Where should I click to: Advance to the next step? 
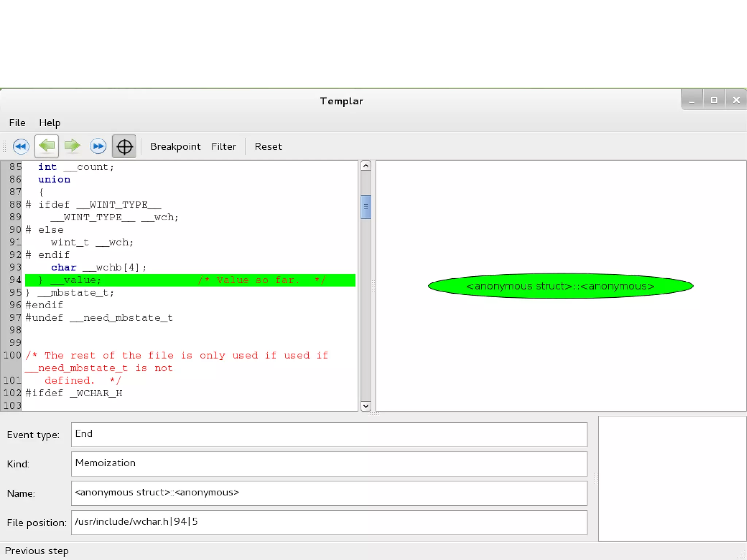tap(72, 146)
